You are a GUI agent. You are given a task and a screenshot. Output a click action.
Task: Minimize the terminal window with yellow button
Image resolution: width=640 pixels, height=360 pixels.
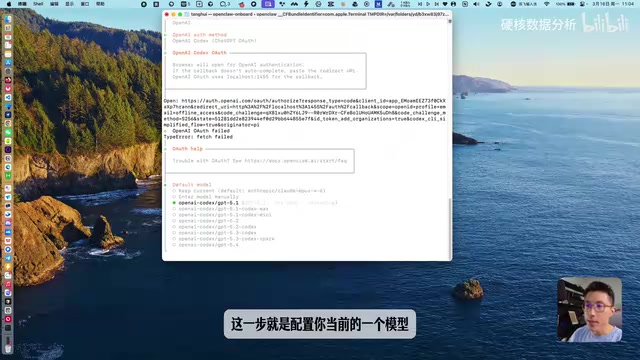[173, 14]
